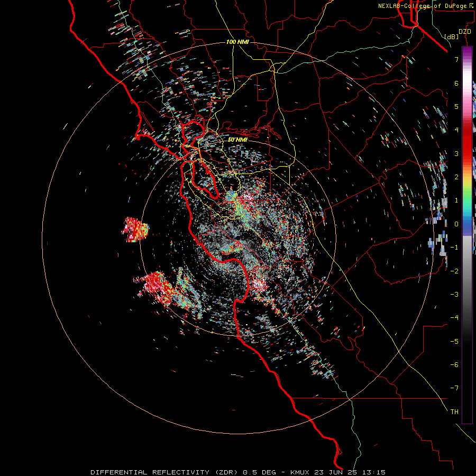Image resolution: width=476 pixels, height=476 pixels.
Task: Click the 3 dB tick label on the scale
Action: [x=456, y=153]
